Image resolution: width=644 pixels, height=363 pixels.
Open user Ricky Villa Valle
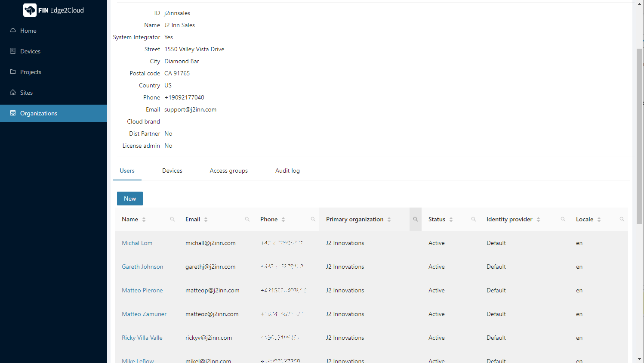coord(142,338)
